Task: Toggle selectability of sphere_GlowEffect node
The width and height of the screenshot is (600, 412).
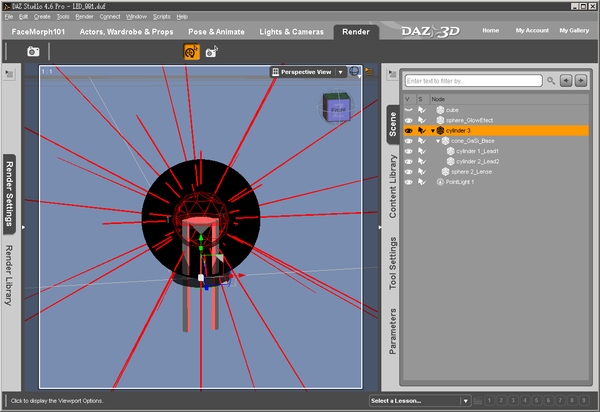Action: (422, 121)
